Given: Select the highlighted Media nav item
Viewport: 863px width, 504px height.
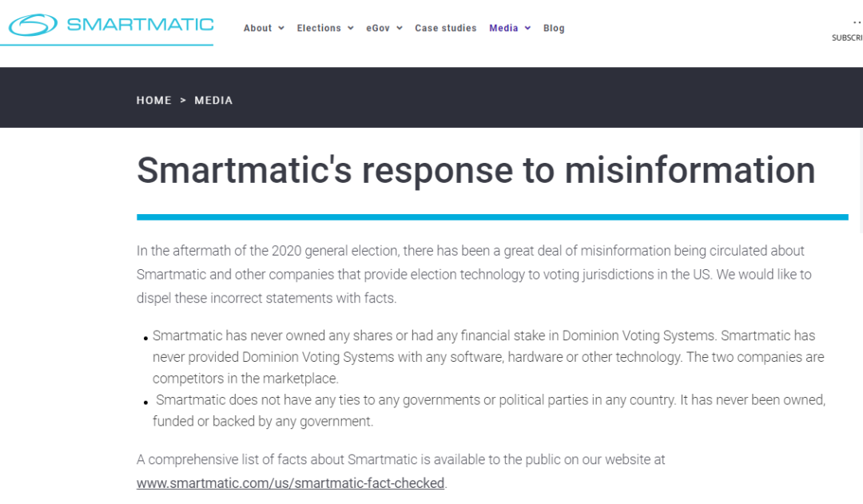Looking at the screenshot, I should click(503, 28).
